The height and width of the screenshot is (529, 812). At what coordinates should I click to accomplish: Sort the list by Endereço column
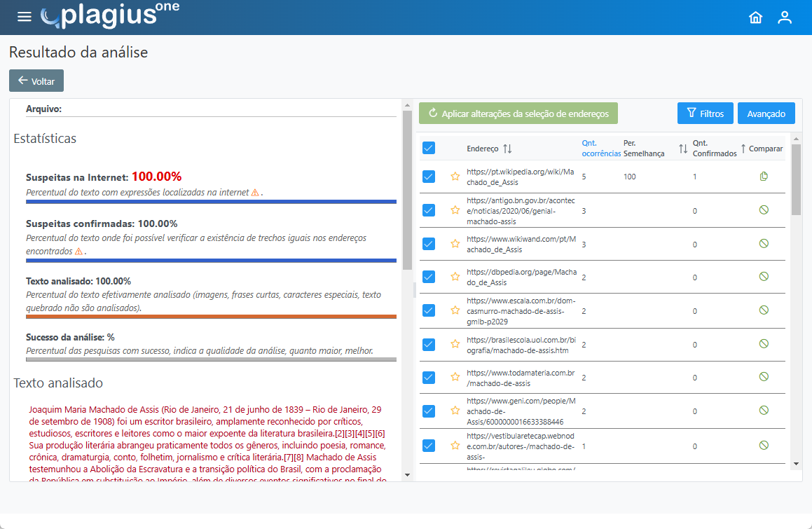click(x=507, y=149)
